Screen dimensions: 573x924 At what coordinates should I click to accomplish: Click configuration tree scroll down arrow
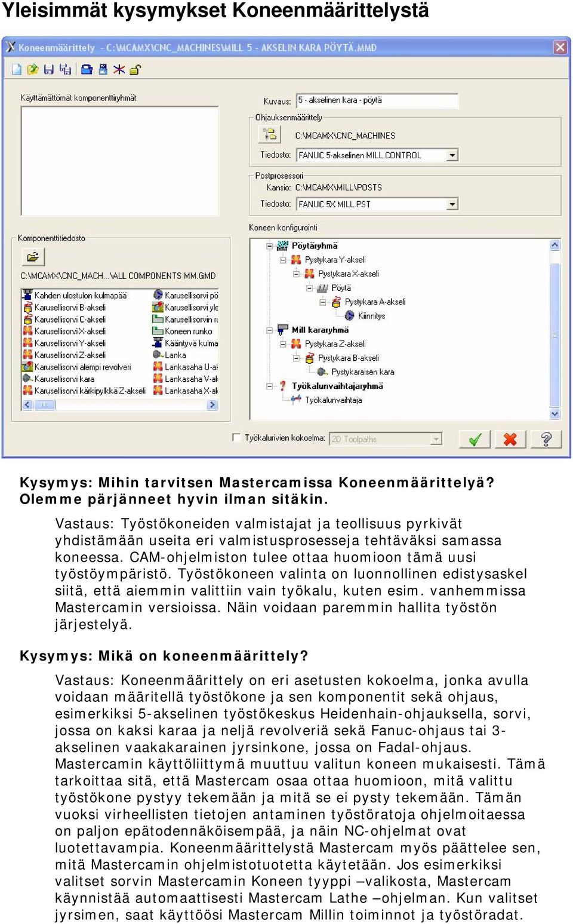click(x=555, y=413)
